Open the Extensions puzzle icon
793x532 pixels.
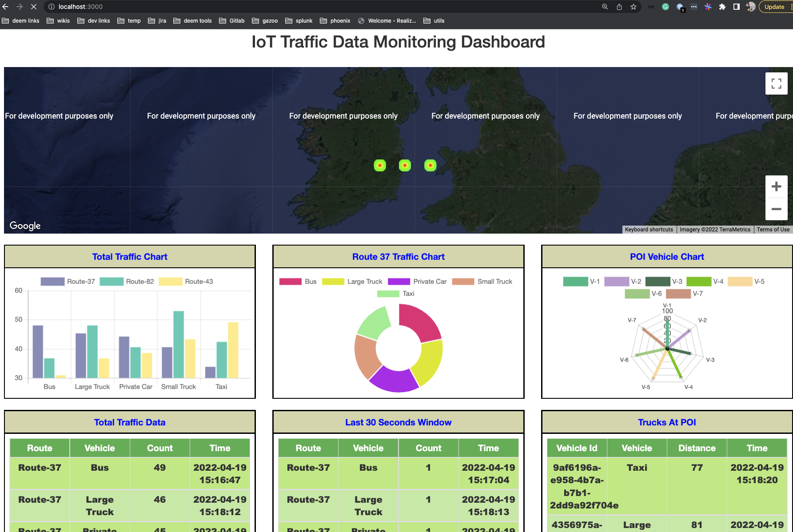click(x=722, y=7)
